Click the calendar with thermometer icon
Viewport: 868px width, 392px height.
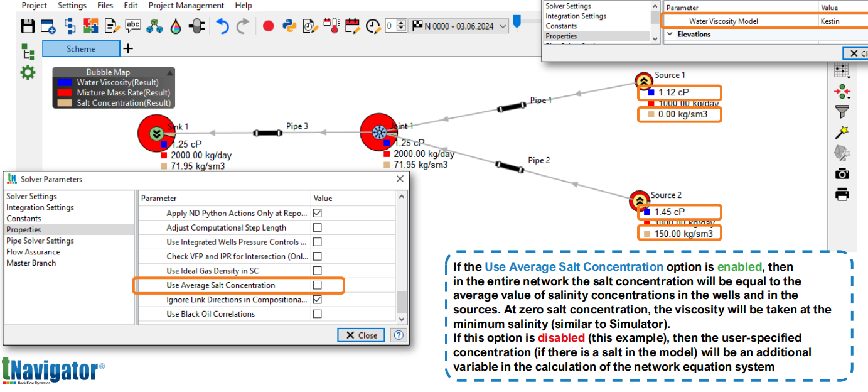(331, 26)
